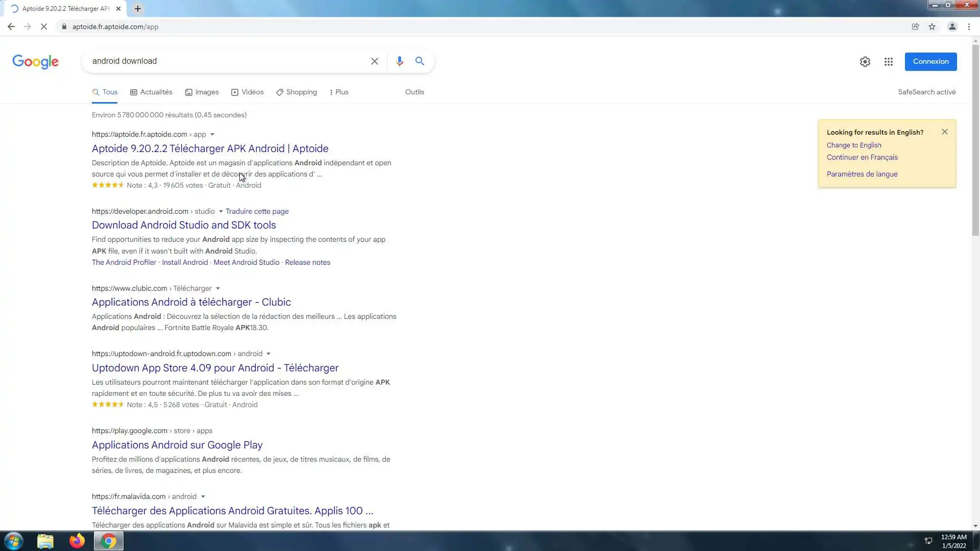Click the share page icon in address bar
The width and height of the screenshot is (980, 551).
click(x=915, y=27)
